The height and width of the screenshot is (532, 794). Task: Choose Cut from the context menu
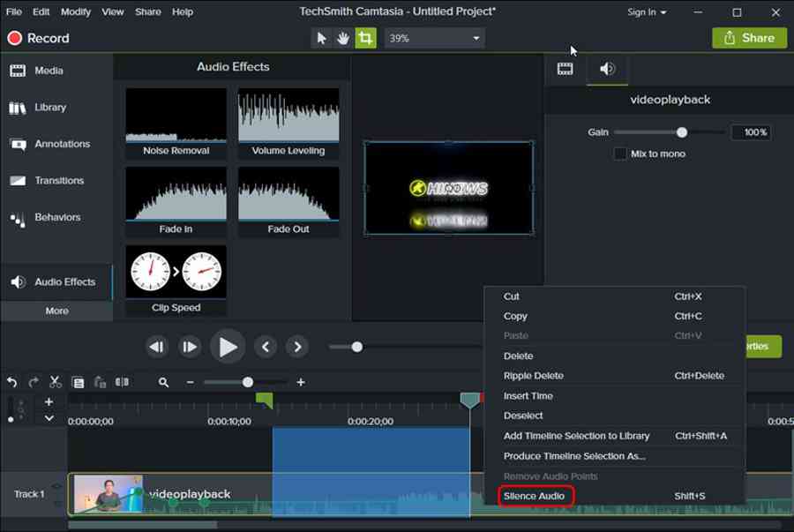click(x=615, y=296)
